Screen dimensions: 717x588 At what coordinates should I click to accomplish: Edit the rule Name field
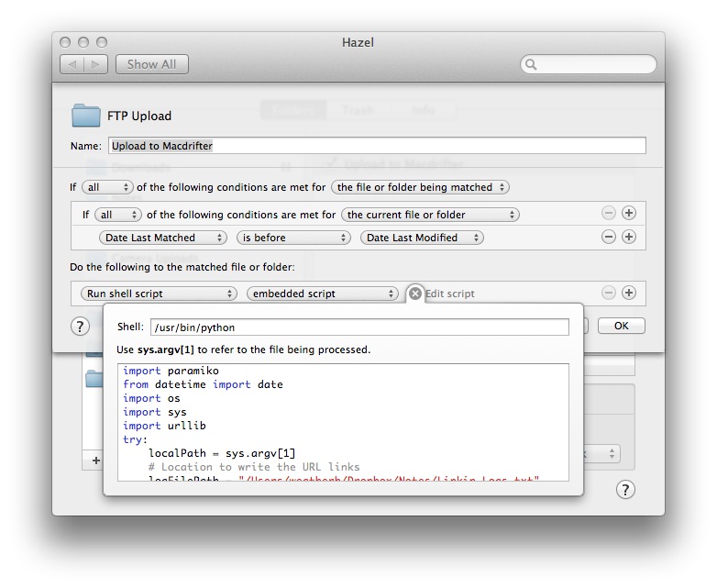coord(377,146)
